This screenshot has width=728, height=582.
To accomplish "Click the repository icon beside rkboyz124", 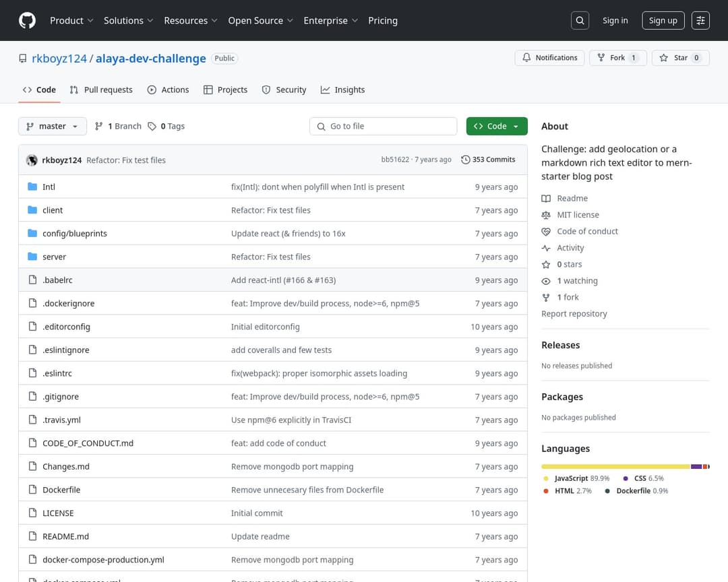I will point(23,59).
